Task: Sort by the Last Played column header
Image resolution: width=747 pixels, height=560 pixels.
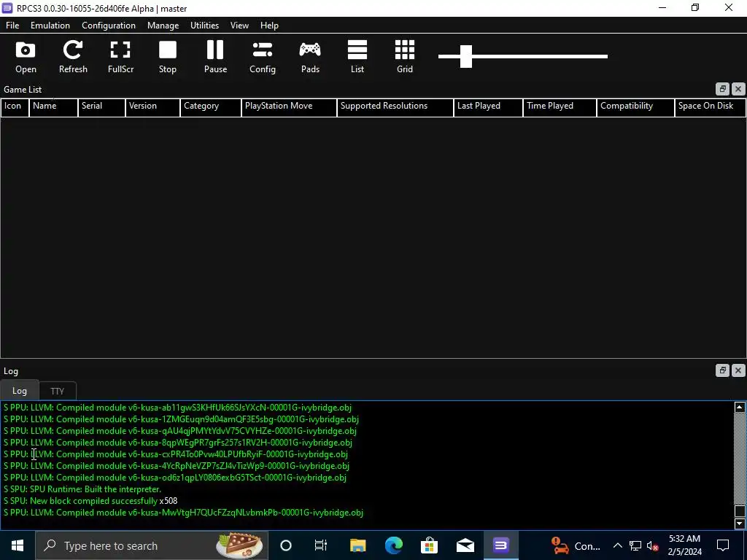Action: tap(488, 106)
